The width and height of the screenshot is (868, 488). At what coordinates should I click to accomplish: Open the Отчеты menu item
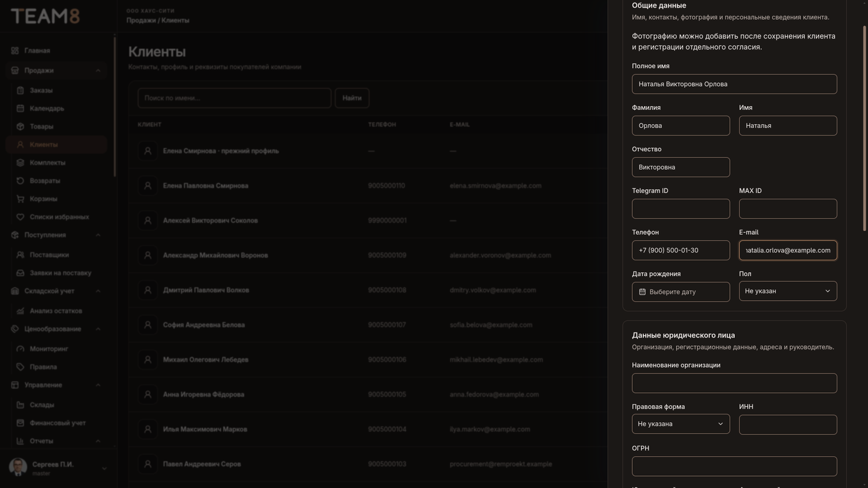click(x=57, y=441)
